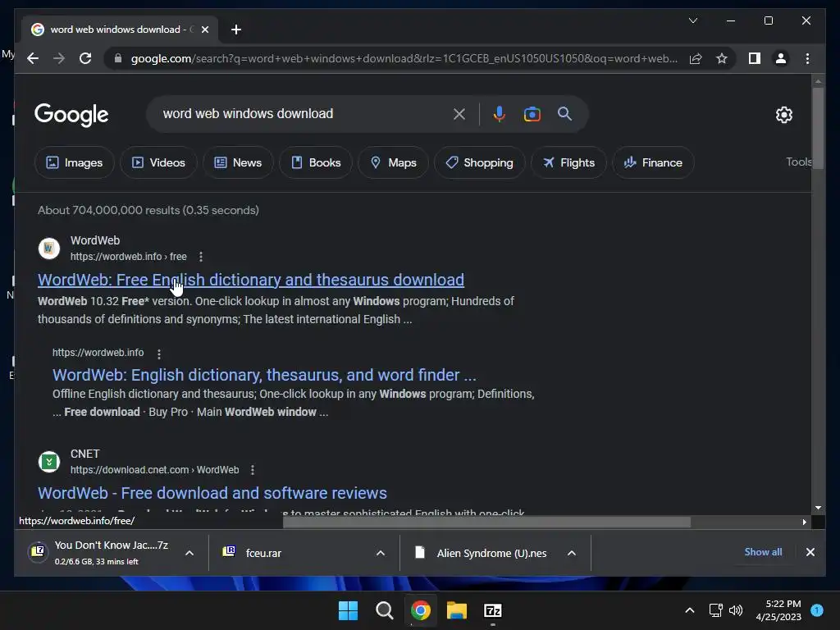Close the downloads bar
The image size is (840, 630).
[x=810, y=552]
